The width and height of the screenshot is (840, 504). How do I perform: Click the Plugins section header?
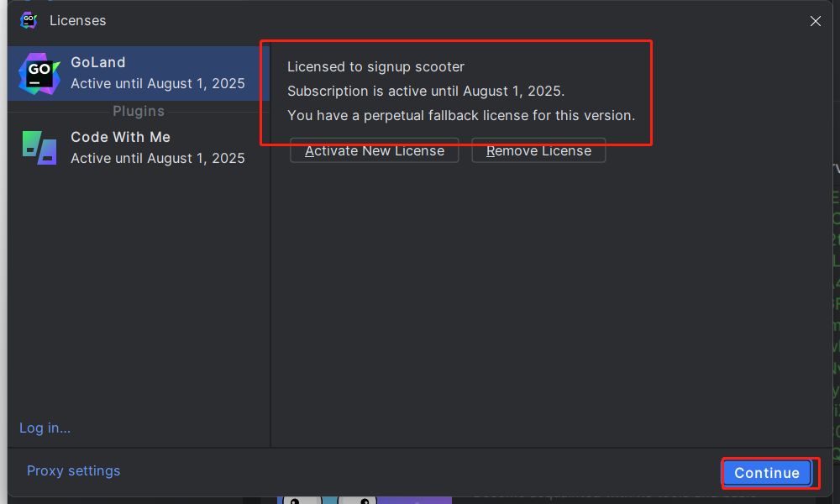tap(139, 111)
